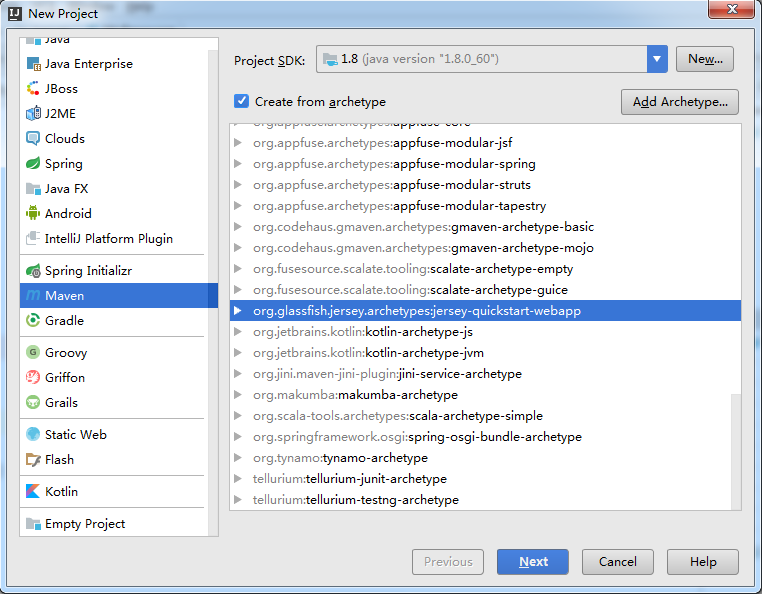
Task: Click the Kotlin logo icon
Action: (x=33, y=491)
